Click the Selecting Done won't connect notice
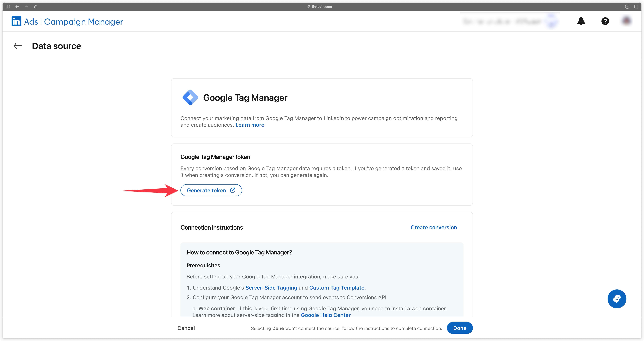 [x=347, y=328]
